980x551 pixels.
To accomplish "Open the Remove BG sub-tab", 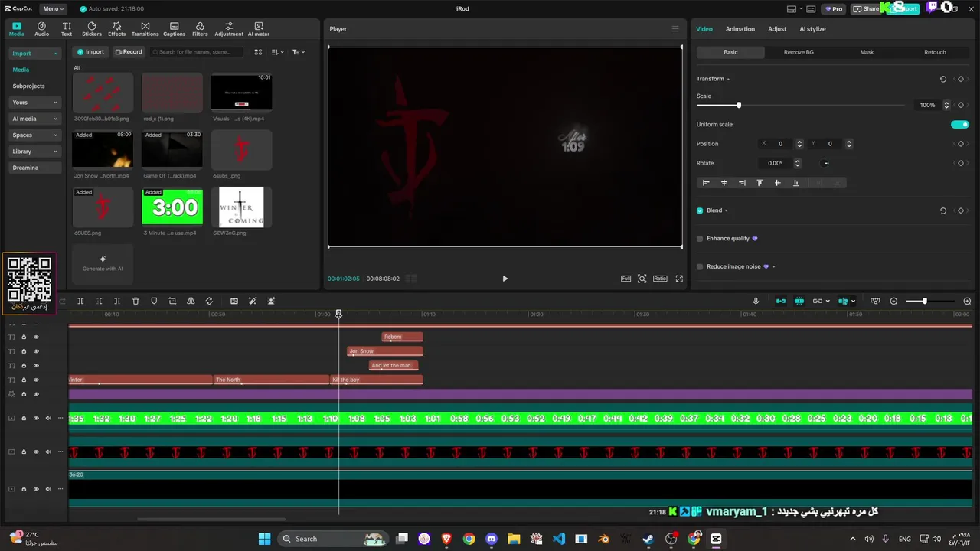I will pyautogui.click(x=799, y=52).
